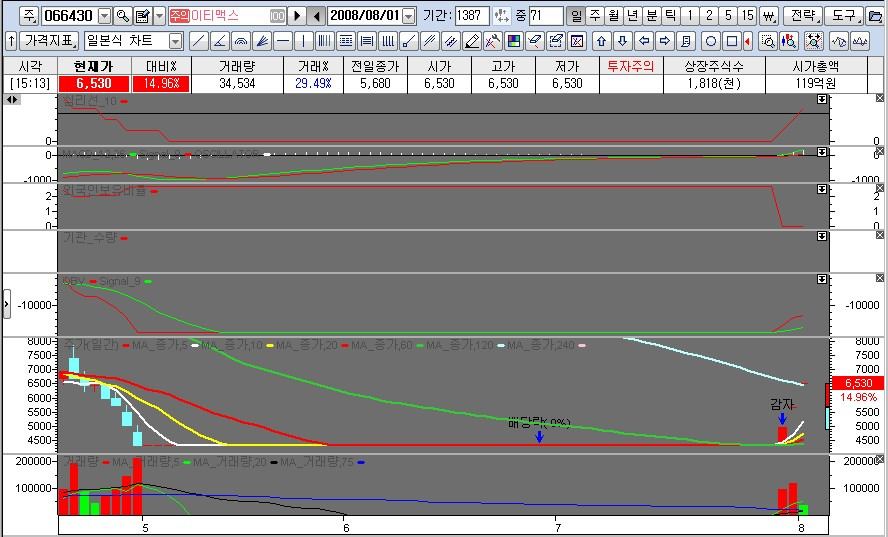The height and width of the screenshot is (537, 888).
Task: Click the stock search magnifier icon
Action: pyautogui.click(x=122, y=16)
